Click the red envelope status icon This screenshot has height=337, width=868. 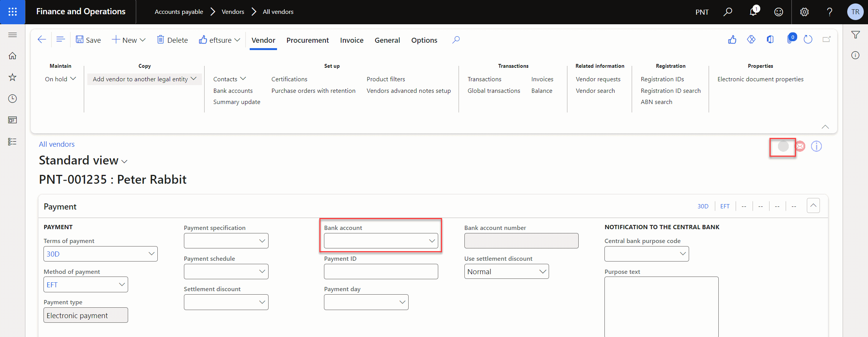[x=800, y=146]
